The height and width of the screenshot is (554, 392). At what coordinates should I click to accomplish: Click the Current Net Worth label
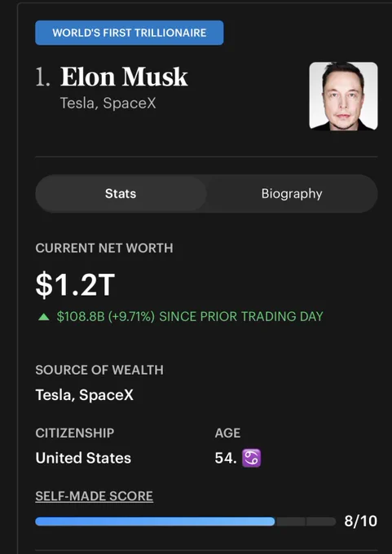[x=104, y=248]
